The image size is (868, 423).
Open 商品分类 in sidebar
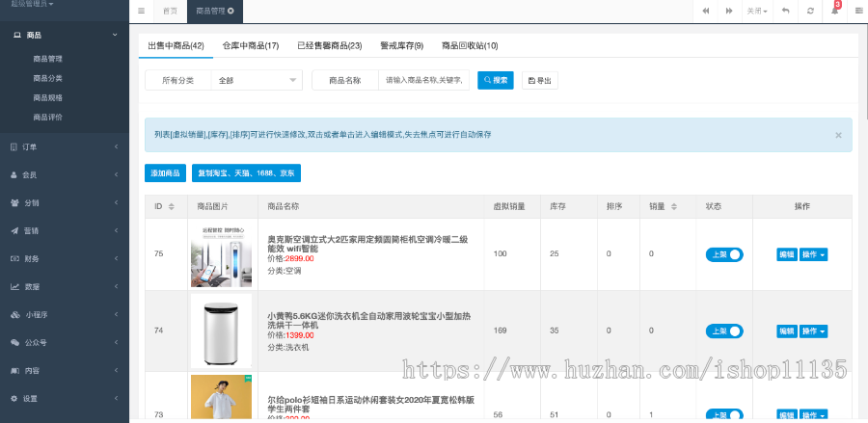(47, 78)
